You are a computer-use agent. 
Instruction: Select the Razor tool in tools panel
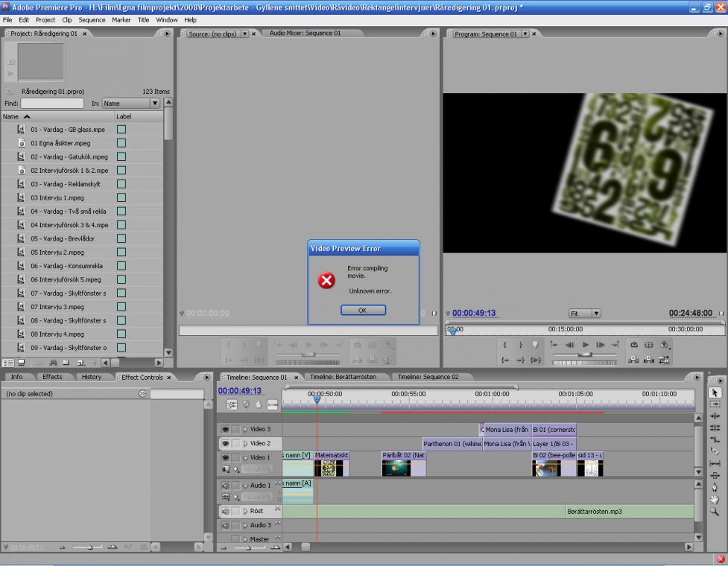click(x=715, y=451)
